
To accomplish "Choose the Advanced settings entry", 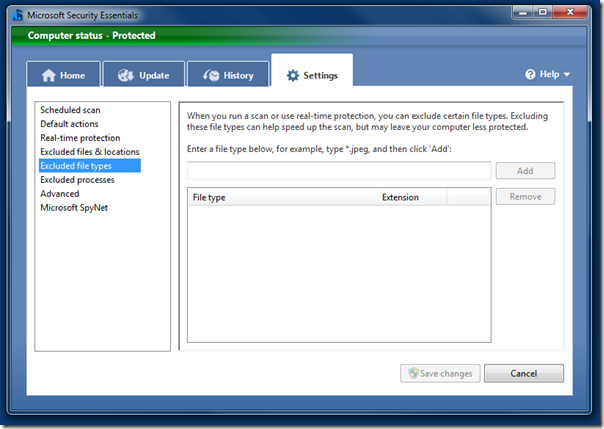I will point(60,193).
